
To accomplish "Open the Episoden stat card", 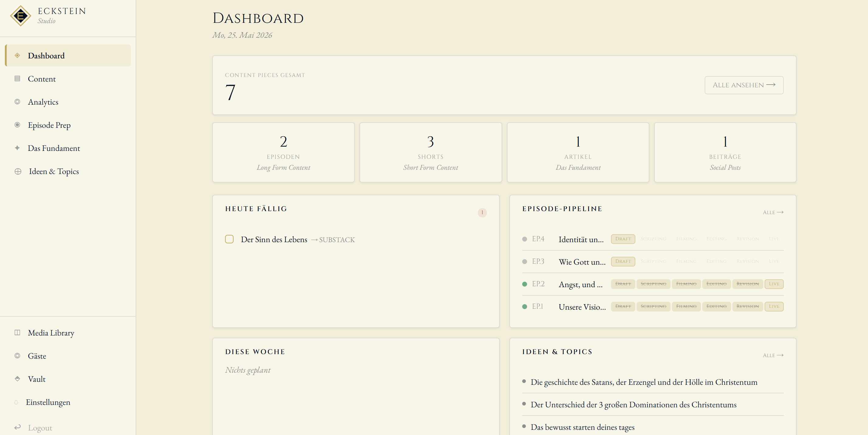I will [283, 152].
